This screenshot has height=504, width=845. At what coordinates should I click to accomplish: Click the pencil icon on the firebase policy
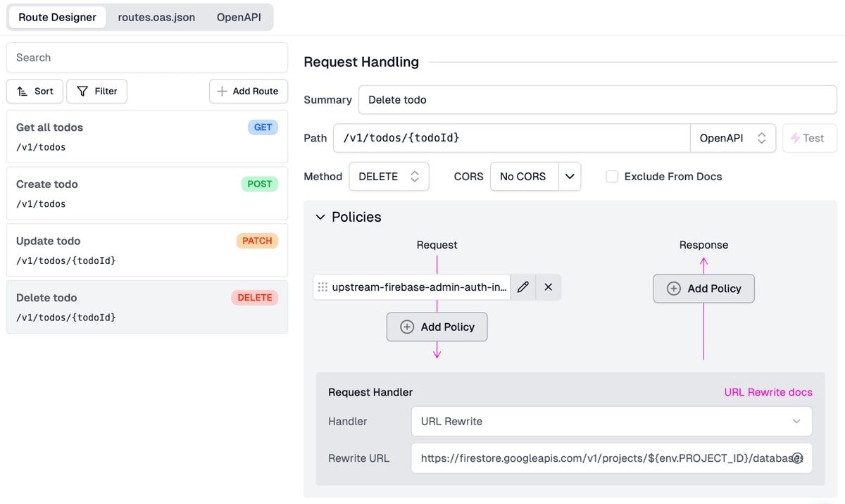(522, 286)
